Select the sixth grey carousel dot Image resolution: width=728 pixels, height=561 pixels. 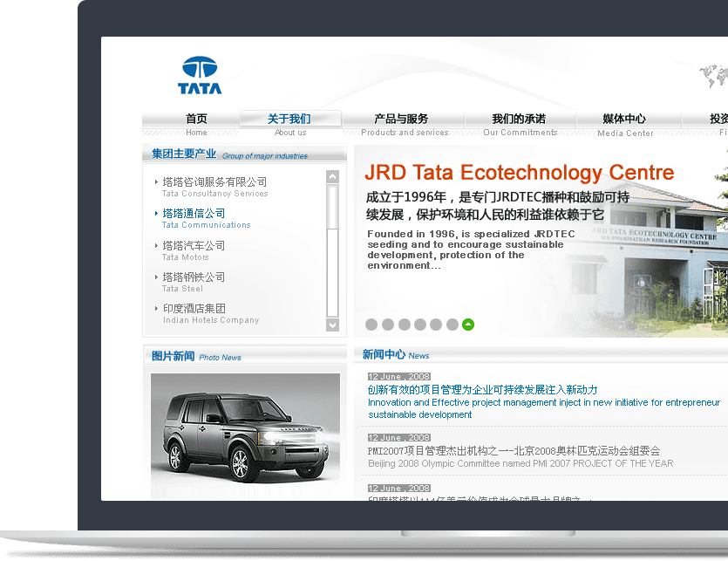click(452, 325)
